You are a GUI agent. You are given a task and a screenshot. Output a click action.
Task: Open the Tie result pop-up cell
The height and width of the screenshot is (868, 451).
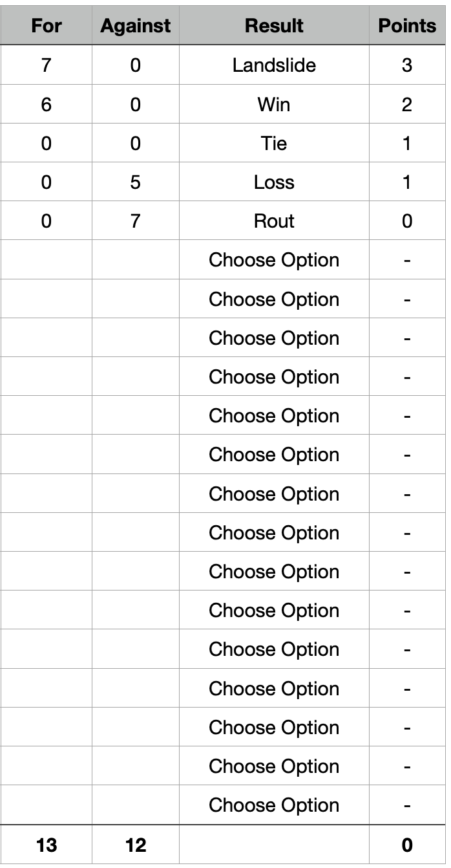274,143
